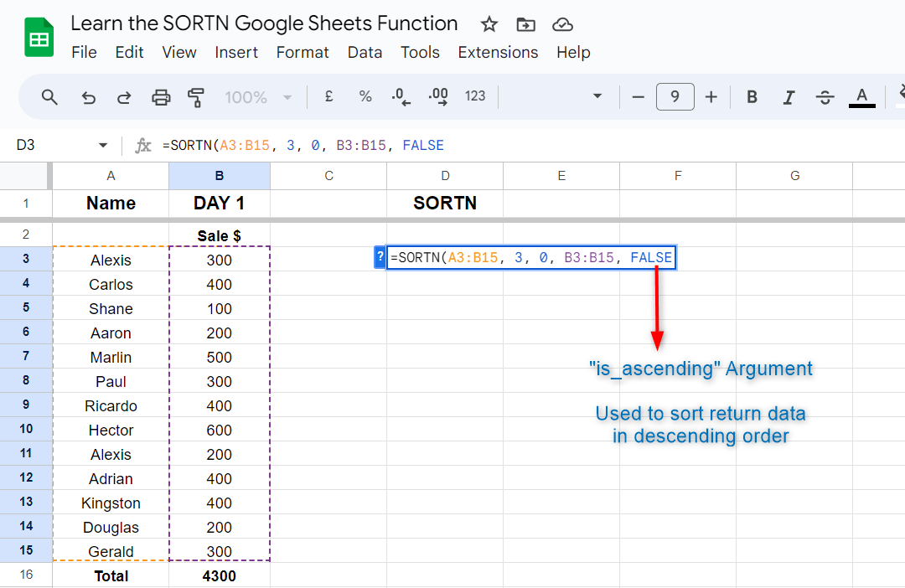Star this spreadsheet document
The height and width of the screenshot is (588, 905).
489,24
